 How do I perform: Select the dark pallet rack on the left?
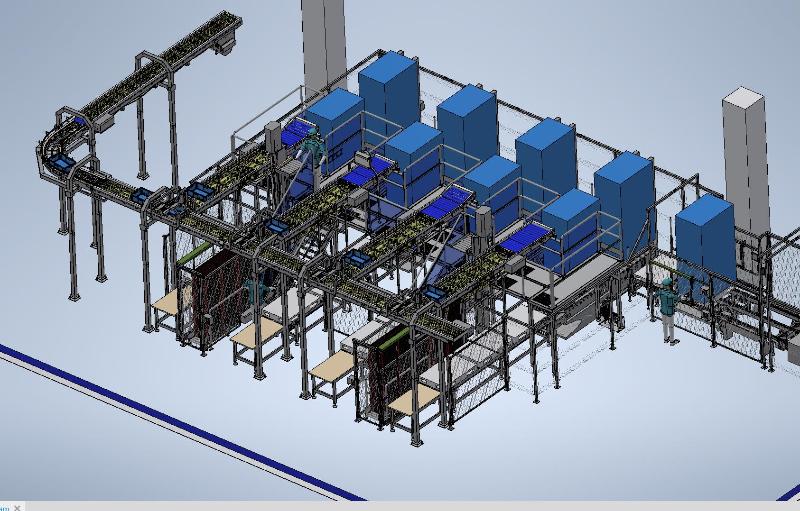pos(208,295)
